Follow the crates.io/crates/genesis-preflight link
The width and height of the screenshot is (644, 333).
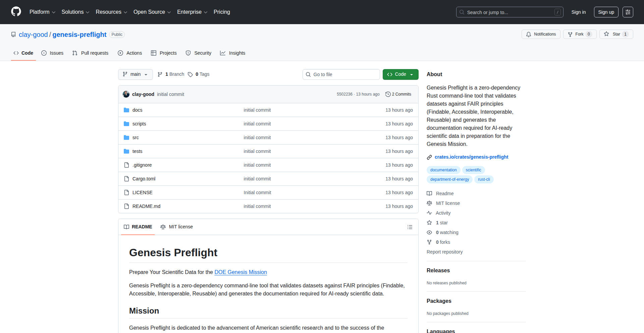click(x=471, y=157)
